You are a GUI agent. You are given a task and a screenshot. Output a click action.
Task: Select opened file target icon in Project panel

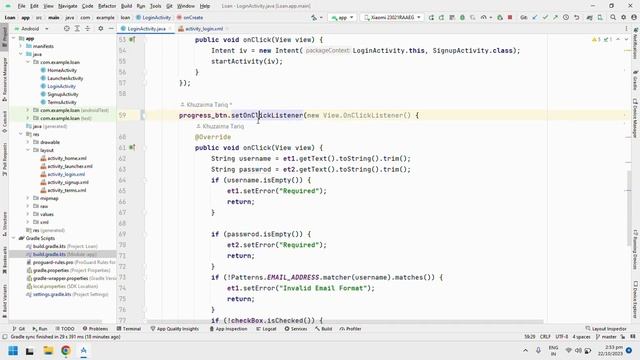[67, 29]
